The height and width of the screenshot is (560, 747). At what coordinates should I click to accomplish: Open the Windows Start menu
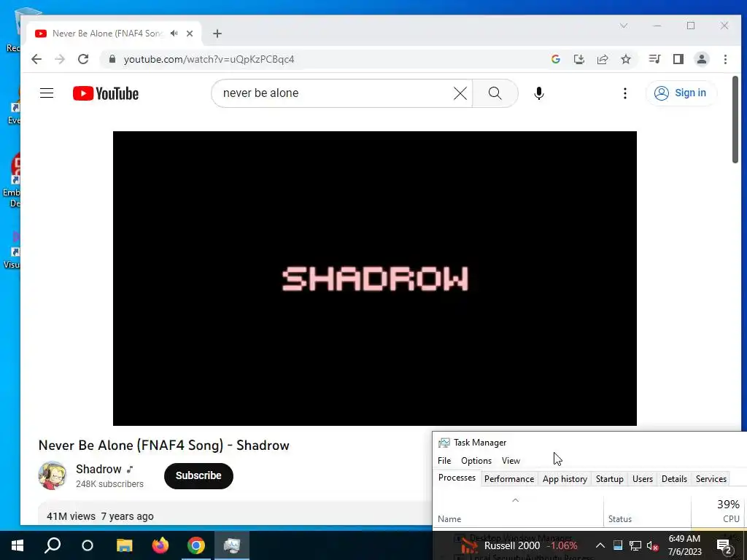coord(18,545)
